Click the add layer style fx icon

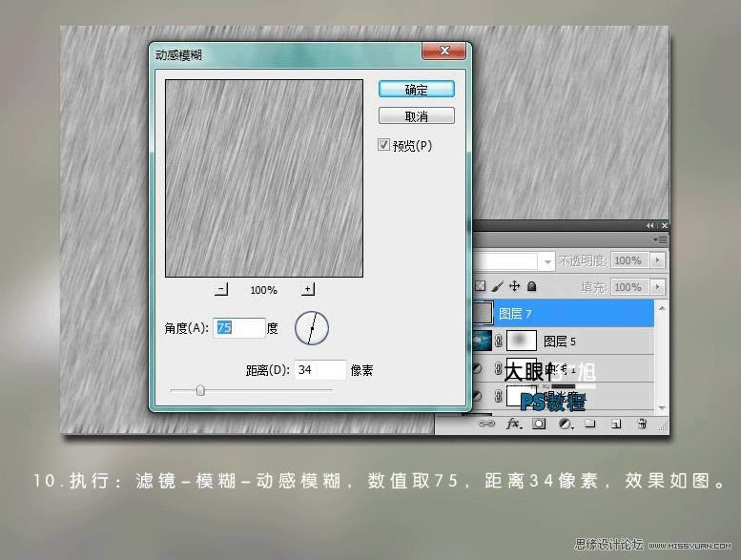[513, 423]
